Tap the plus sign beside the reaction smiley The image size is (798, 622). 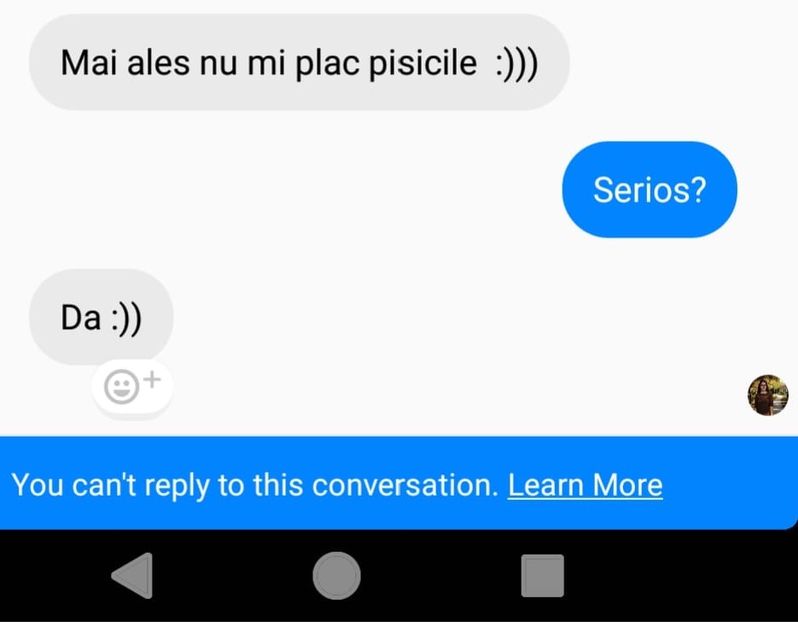click(152, 379)
